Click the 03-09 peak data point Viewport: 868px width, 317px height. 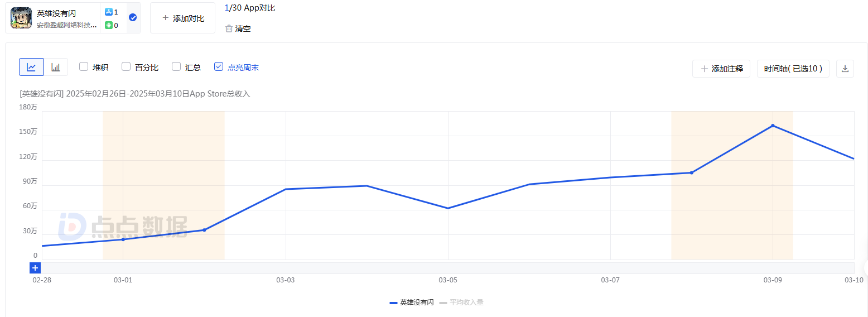pos(773,126)
